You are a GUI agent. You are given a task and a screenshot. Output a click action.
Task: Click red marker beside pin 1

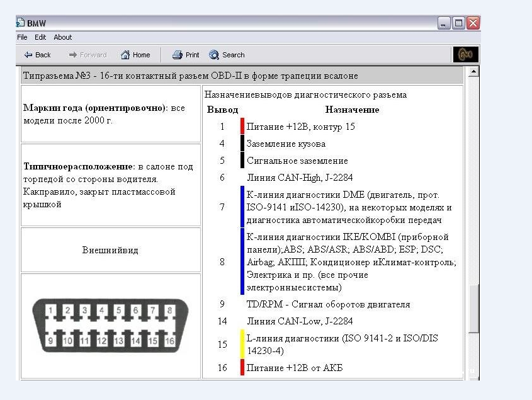(x=242, y=126)
